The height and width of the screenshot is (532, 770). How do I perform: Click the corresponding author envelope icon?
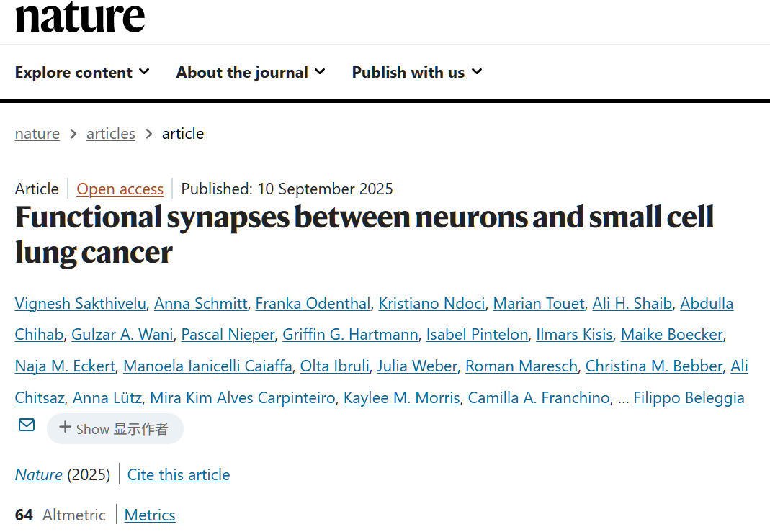point(27,425)
